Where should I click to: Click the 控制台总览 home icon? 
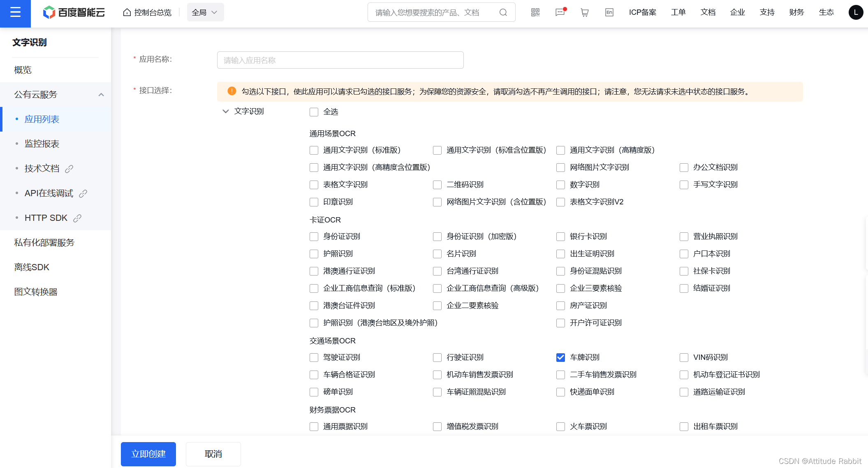pos(147,12)
